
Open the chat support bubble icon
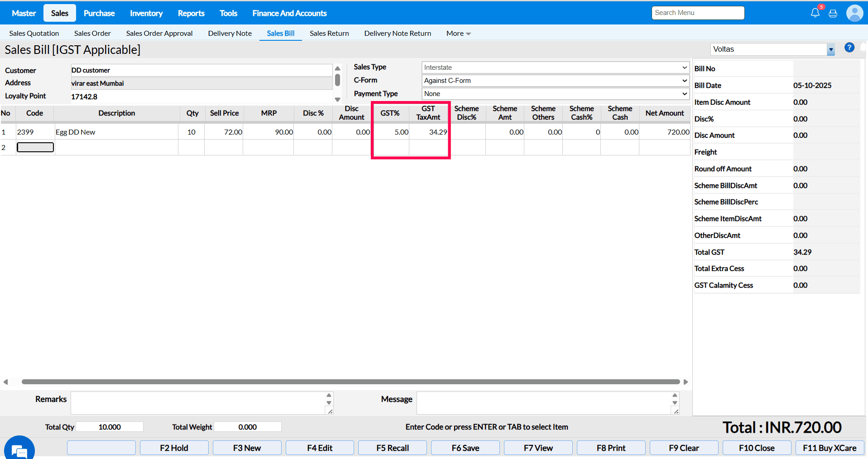pos(19,450)
